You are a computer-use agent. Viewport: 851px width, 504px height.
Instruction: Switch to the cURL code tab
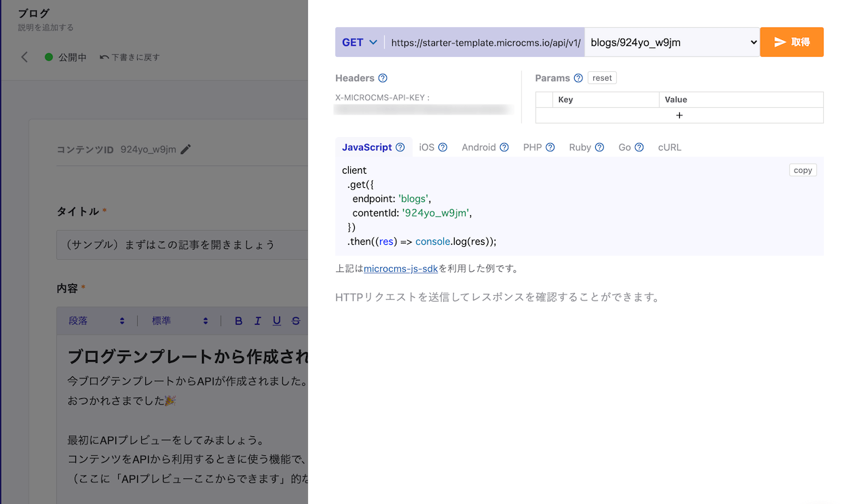(x=669, y=147)
